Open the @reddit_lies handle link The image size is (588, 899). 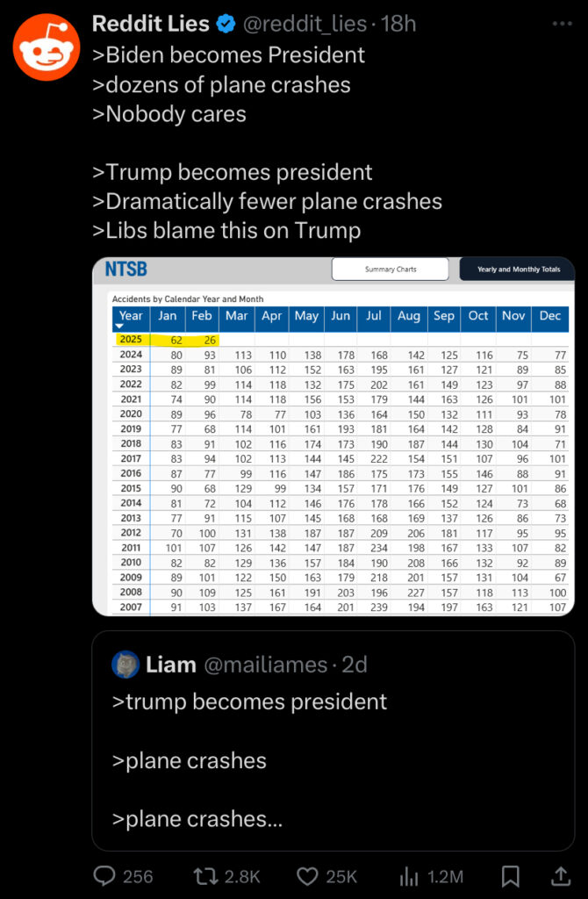coord(305,24)
